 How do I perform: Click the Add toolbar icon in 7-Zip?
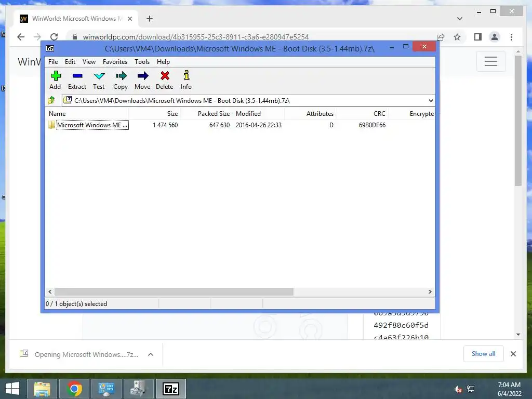click(x=55, y=80)
